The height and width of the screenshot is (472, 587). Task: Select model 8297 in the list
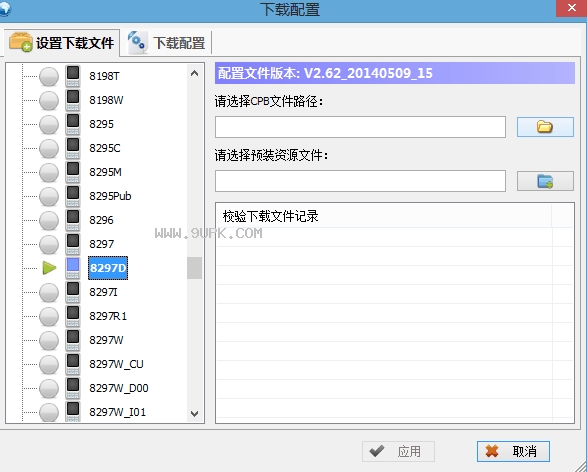click(101, 244)
